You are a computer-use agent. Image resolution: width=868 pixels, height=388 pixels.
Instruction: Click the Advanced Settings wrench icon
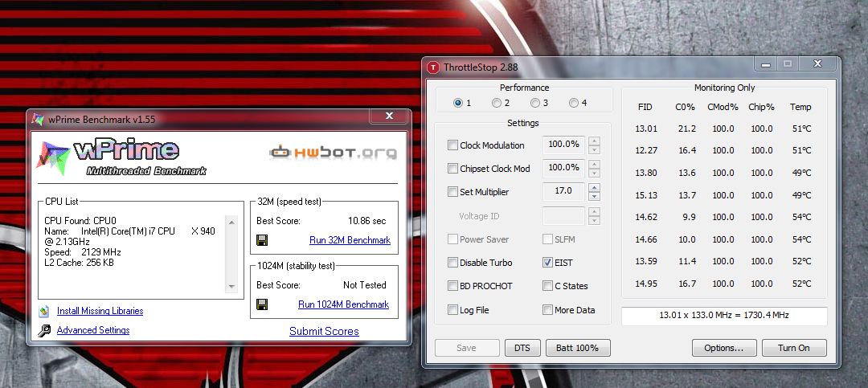(x=44, y=331)
